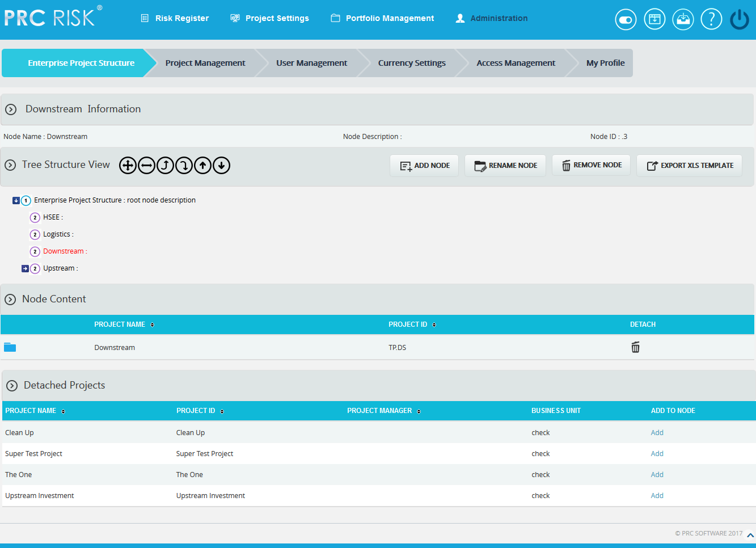Select the HSEE tree node
Screen dimensions: 756x548
click(52, 217)
